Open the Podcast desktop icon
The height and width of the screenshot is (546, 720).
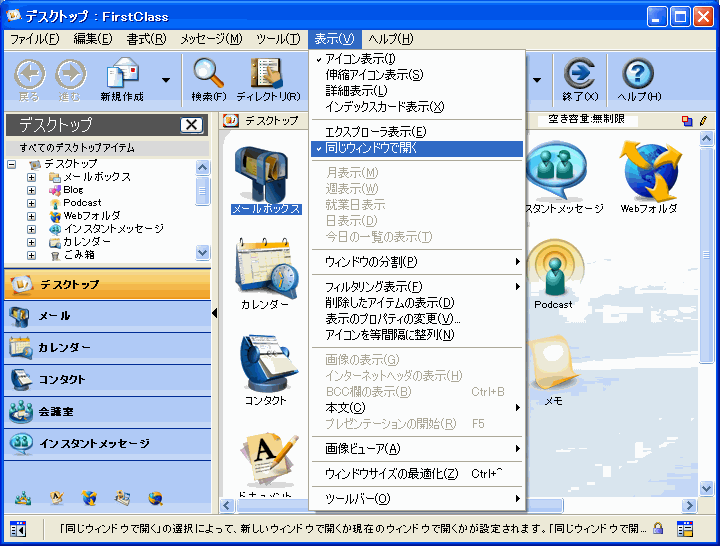click(x=553, y=274)
